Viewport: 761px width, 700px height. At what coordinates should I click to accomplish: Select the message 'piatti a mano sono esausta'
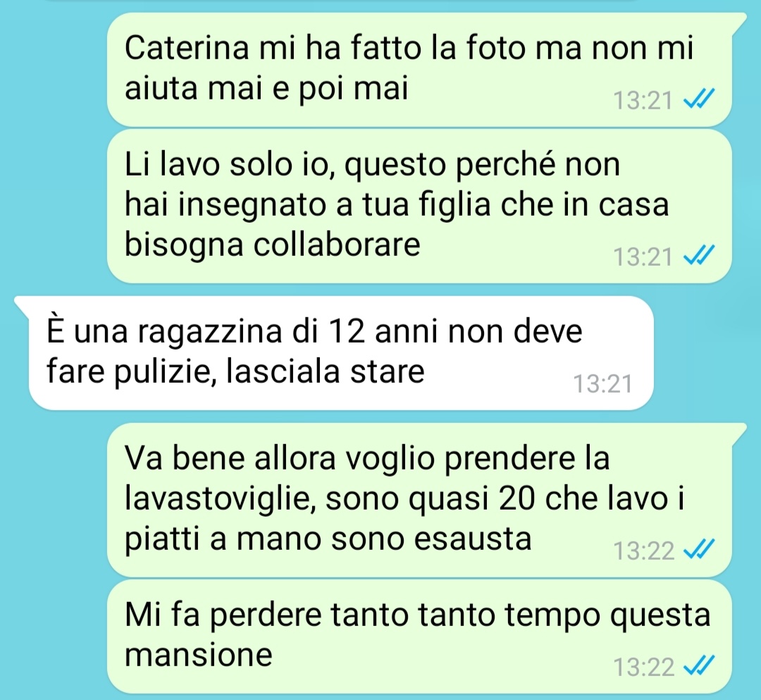419,500
